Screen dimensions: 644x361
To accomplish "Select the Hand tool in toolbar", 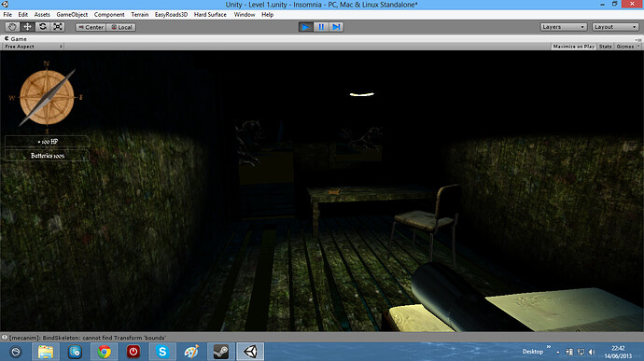I will pyautogui.click(x=12, y=27).
